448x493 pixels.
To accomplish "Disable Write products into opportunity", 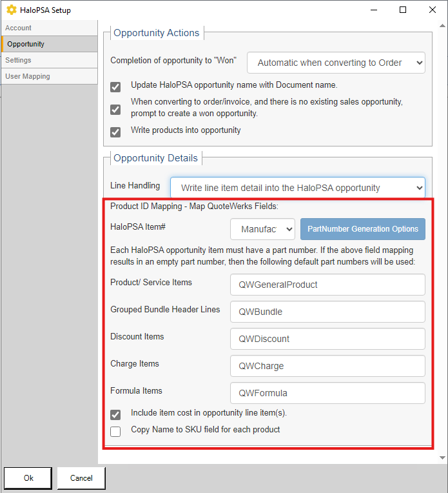I will (115, 132).
